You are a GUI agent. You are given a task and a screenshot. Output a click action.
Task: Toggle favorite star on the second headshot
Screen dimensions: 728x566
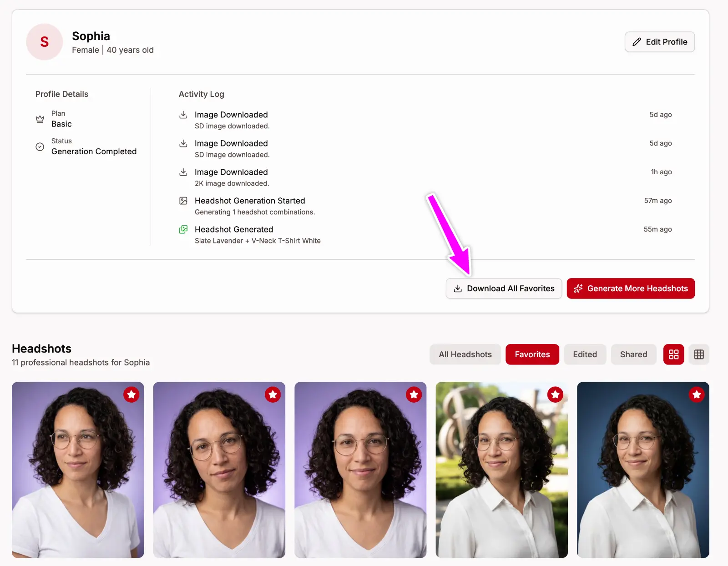click(x=273, y=394)
